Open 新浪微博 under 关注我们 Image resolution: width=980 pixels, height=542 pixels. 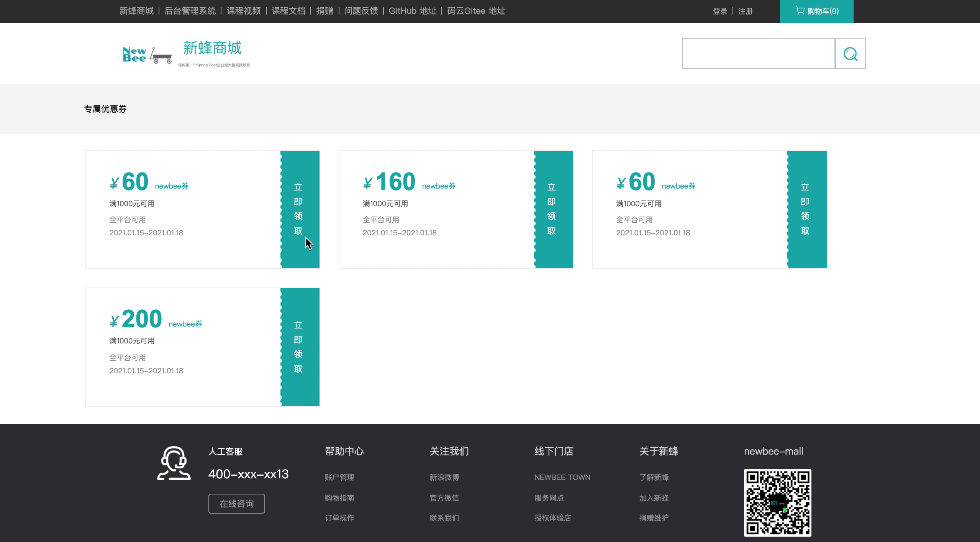click(444, 477)
